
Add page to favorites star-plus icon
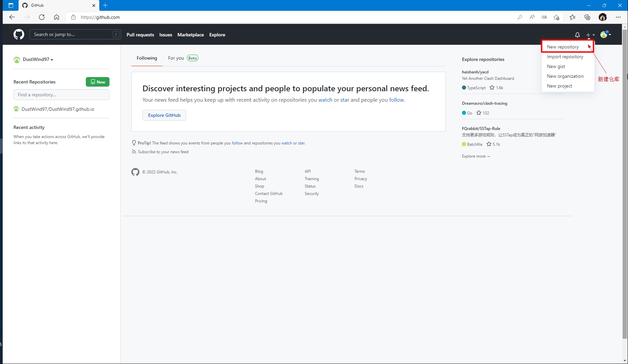coord(556,17)
